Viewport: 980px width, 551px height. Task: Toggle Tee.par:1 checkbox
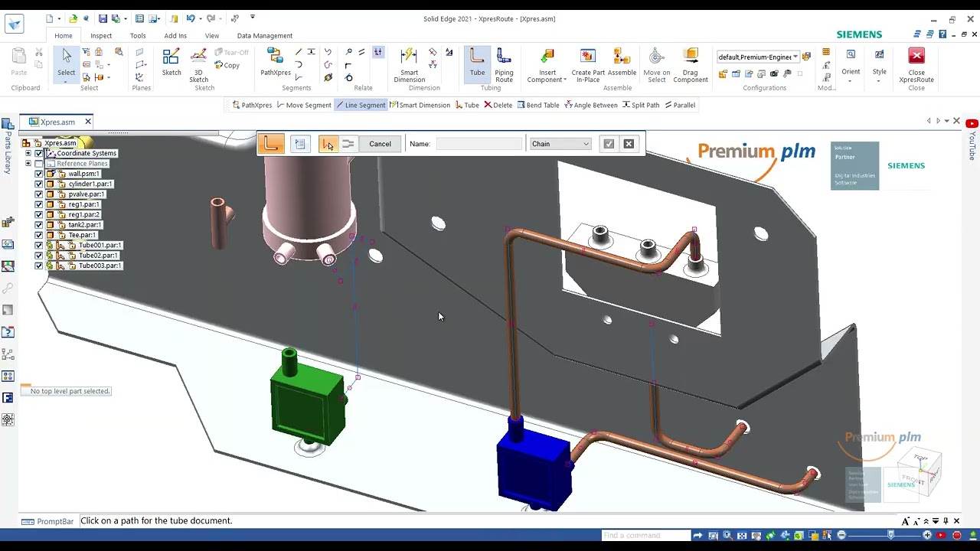point(39,235)
